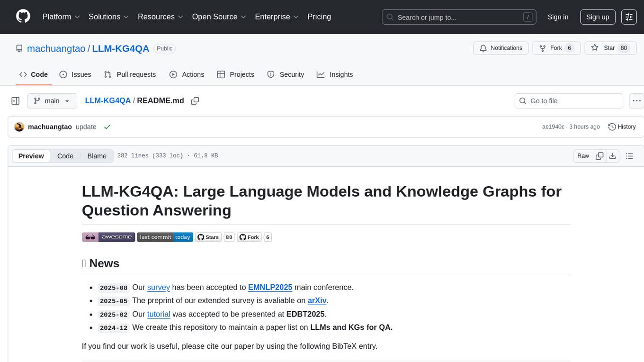Image resolution: width=644 pixels, height=362 pixels.
Task: Open the update commit message
Action: click(86, 127)
